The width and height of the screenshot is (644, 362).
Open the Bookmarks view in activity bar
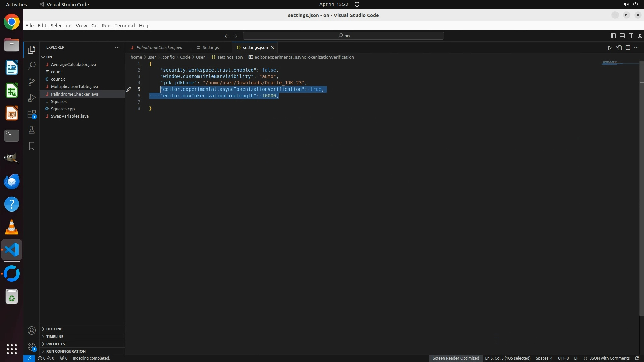(x=32, y=146)
